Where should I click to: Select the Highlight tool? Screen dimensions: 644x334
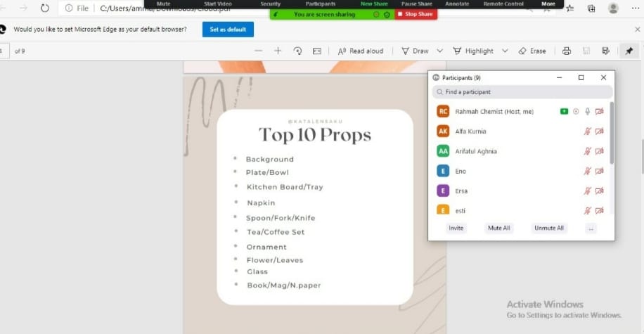click(473, 51)
